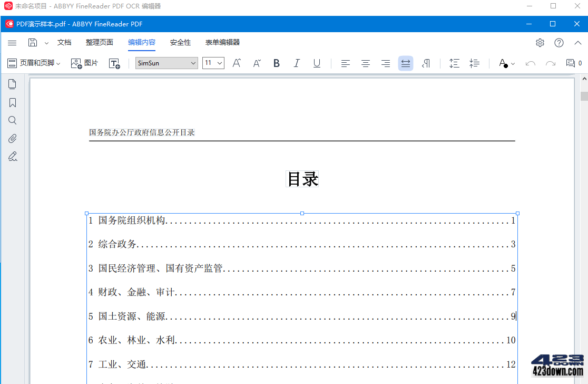Open the attachments panel
This screenshot has height=384, width=588.
click(12, 138)
